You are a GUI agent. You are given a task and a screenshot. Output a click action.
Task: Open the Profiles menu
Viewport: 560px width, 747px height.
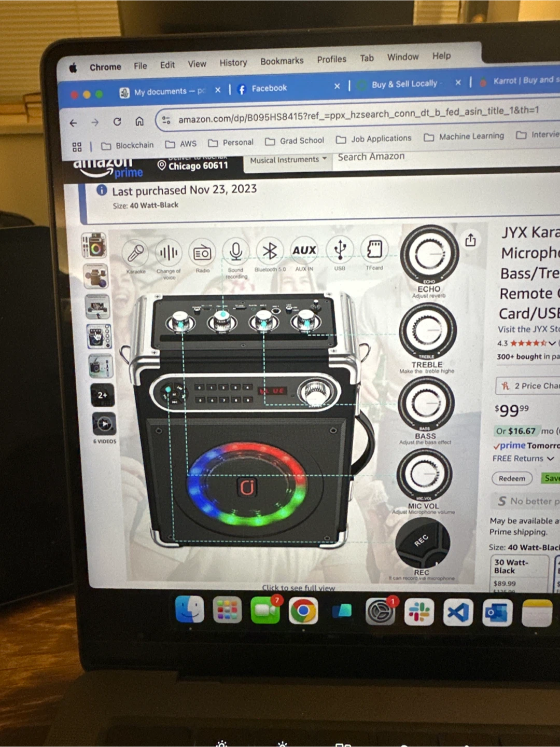[331, 59]
